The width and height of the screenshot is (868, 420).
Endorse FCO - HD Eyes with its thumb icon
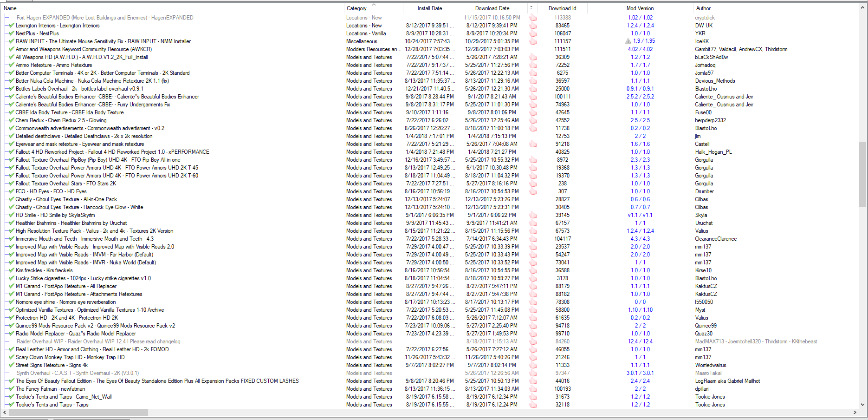click(x=533, y=191)
